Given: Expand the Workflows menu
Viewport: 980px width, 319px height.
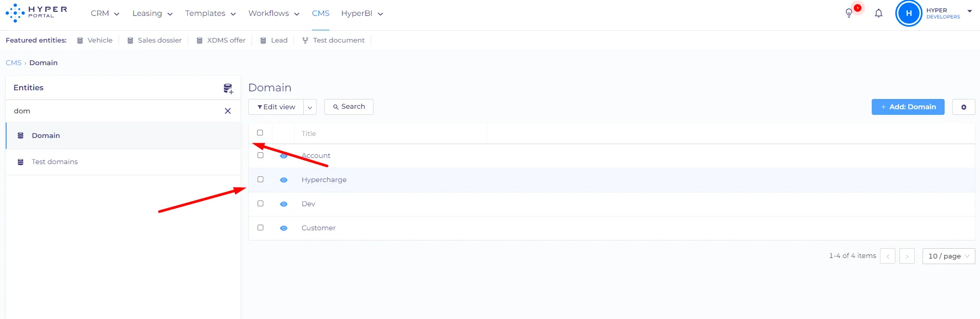Looking at the screenshot, I should 274,13.
